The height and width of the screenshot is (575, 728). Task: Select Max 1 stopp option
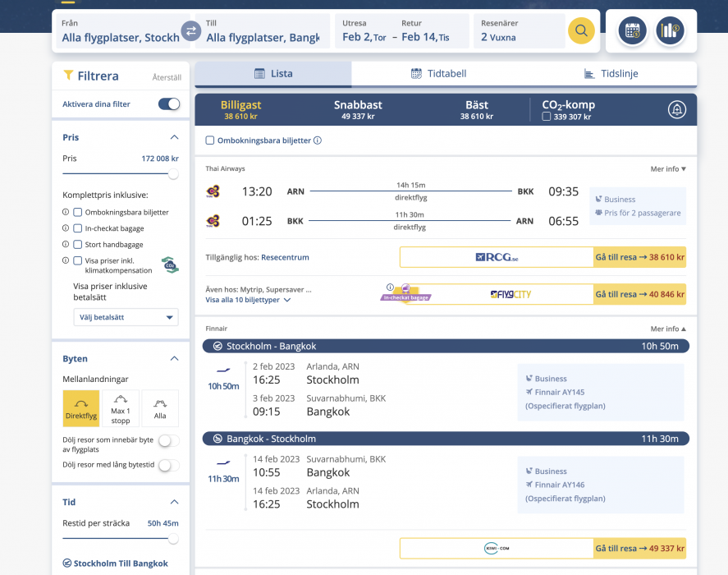121,408
